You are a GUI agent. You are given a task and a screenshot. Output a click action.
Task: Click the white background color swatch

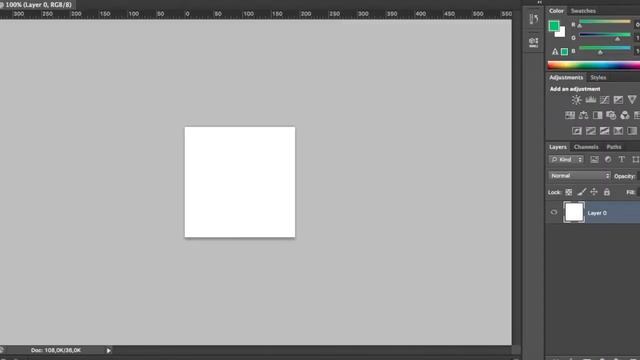click(x=561, y=33)
